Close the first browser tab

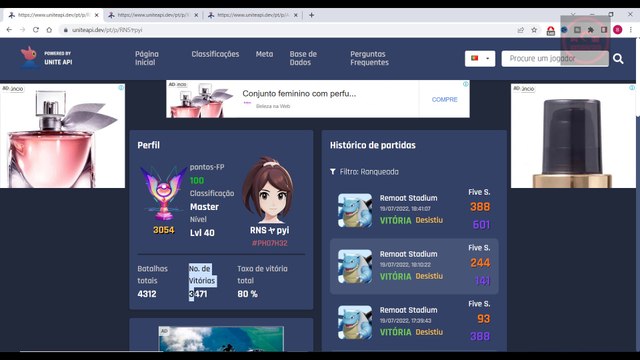point(97,15)
